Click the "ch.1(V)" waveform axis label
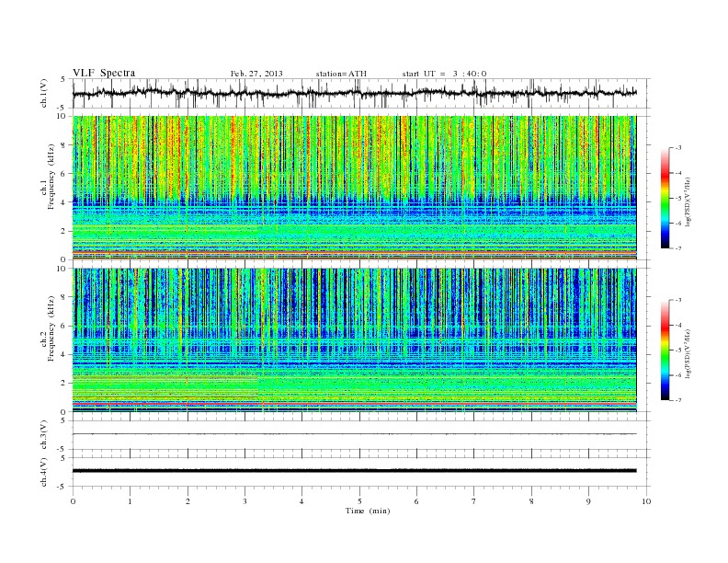This screenshot has height=563, width=728. coord(43,93)
